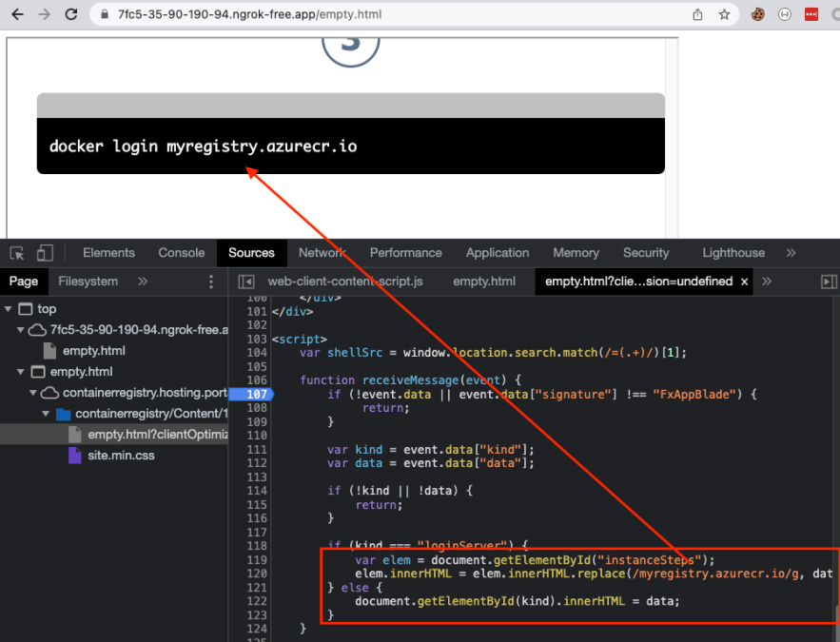Open the Security panel

646,253
